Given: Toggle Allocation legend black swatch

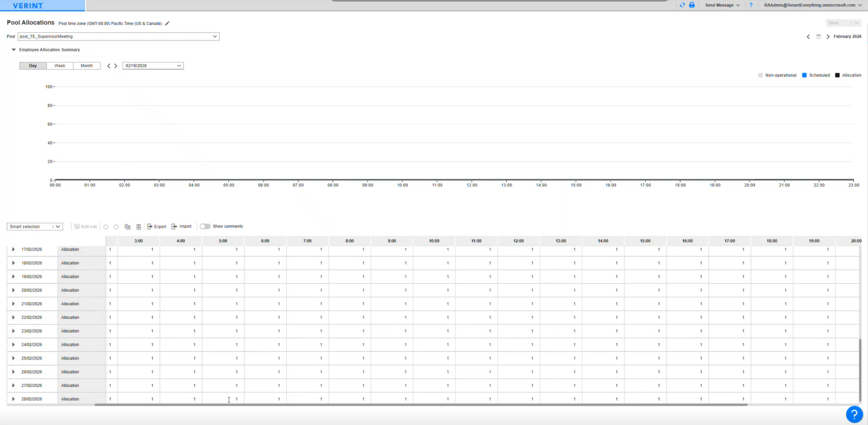Looking at the screenshot, I should tap(837, 75).
